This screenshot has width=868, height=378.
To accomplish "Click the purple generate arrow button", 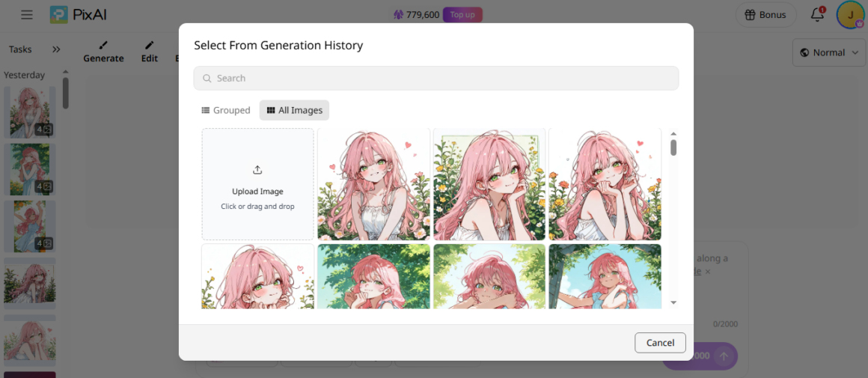I will click(x=724, y=356).
